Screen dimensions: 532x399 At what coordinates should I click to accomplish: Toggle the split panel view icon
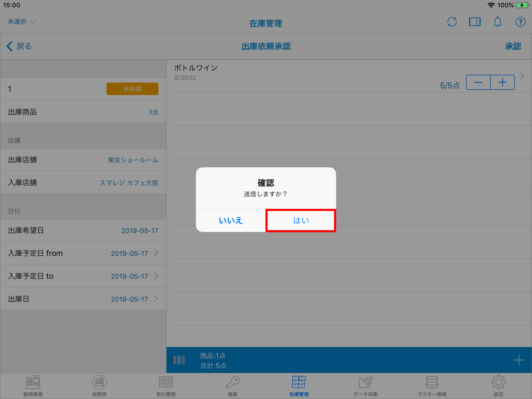click(475, 22)
